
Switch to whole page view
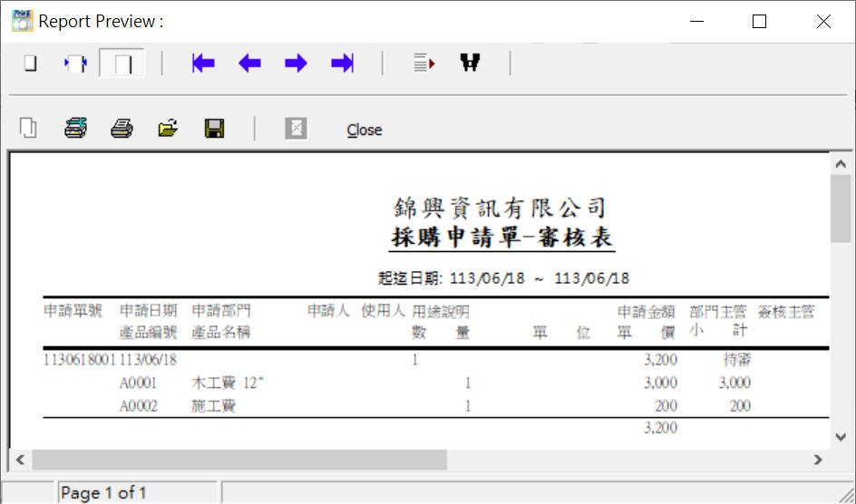point(31,63)
